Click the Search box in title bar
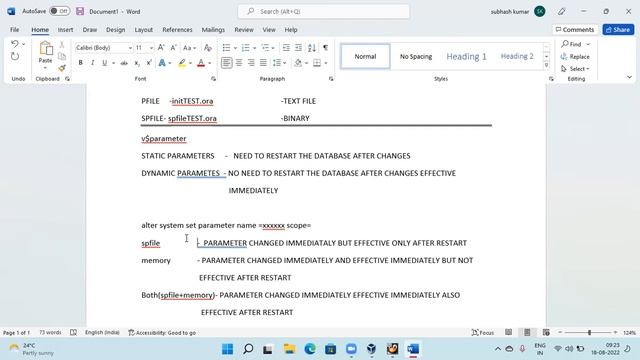640x360 pixels. tap(324, 11)
